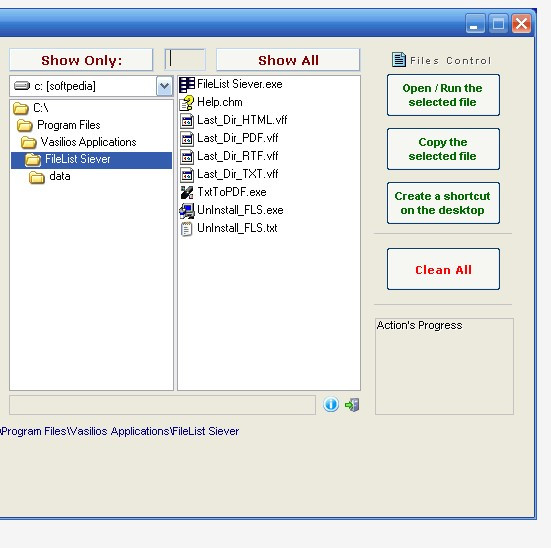Click Open / Run the selected file
The image size is (551, 548).
pos(443,95)
